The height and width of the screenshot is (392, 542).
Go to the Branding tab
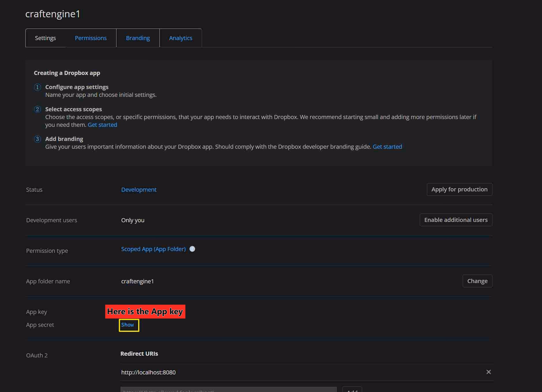138,38
